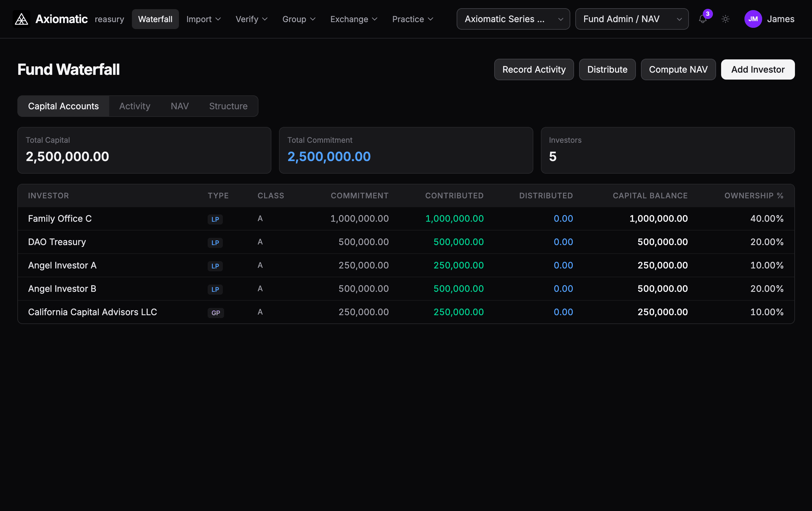The image size is (812, 511).
Task: Click the LP badge next to Family Office C
Action: [215, 219]
